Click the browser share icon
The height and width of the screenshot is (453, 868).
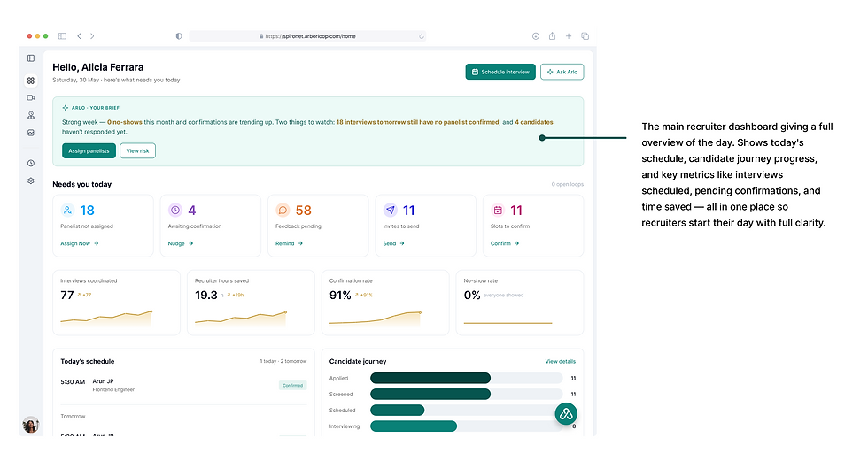pos(552,36)
